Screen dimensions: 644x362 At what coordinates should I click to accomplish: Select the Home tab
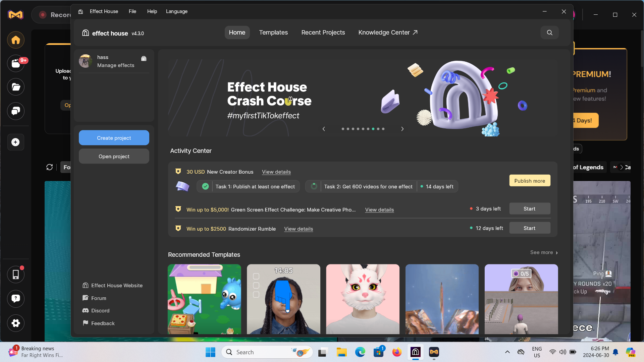(x=237, y=33)
